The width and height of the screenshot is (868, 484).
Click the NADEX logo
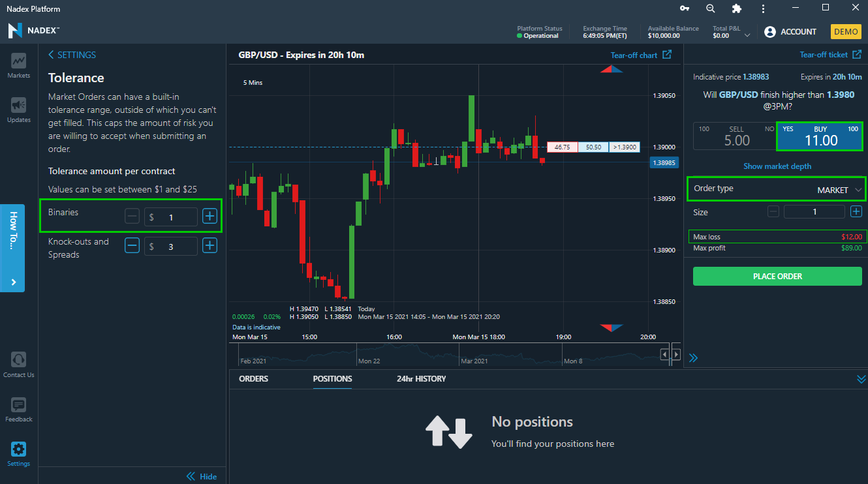click(x=33, y=31)
